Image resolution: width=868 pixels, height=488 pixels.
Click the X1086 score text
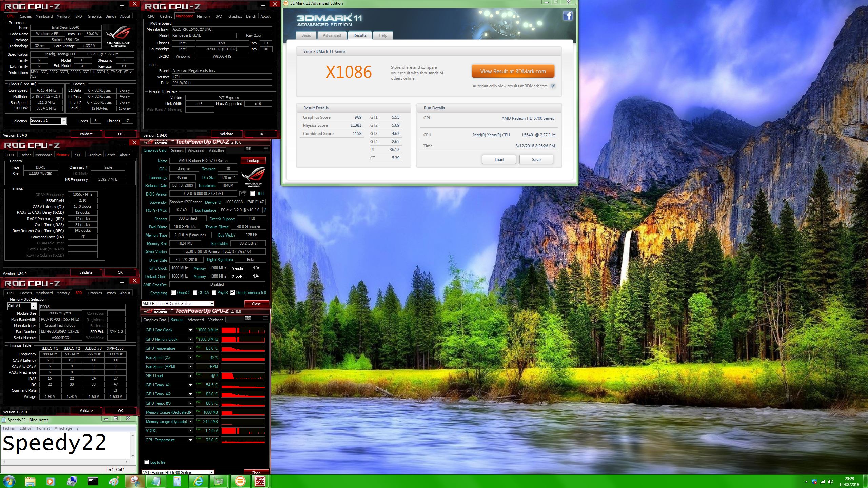tap(349, 72)
